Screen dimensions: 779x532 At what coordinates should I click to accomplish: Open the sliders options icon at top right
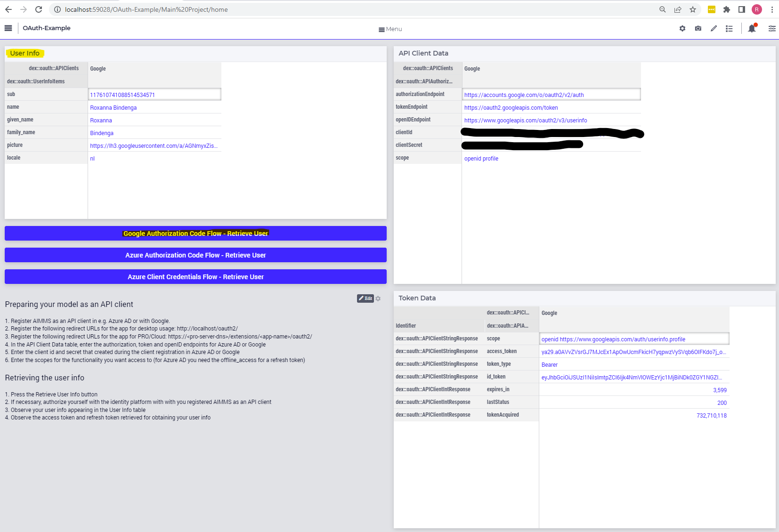click(x=772, y=29)
